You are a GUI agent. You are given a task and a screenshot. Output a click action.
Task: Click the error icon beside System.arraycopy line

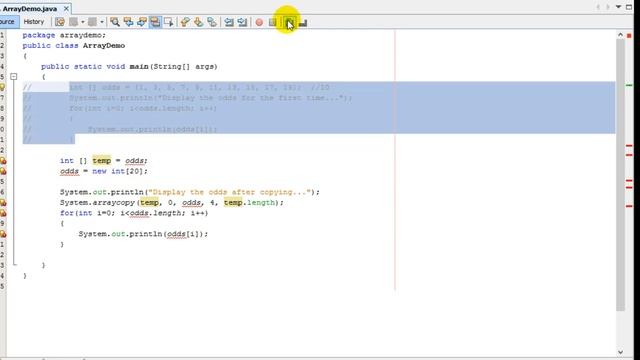(x=3, y=202)
